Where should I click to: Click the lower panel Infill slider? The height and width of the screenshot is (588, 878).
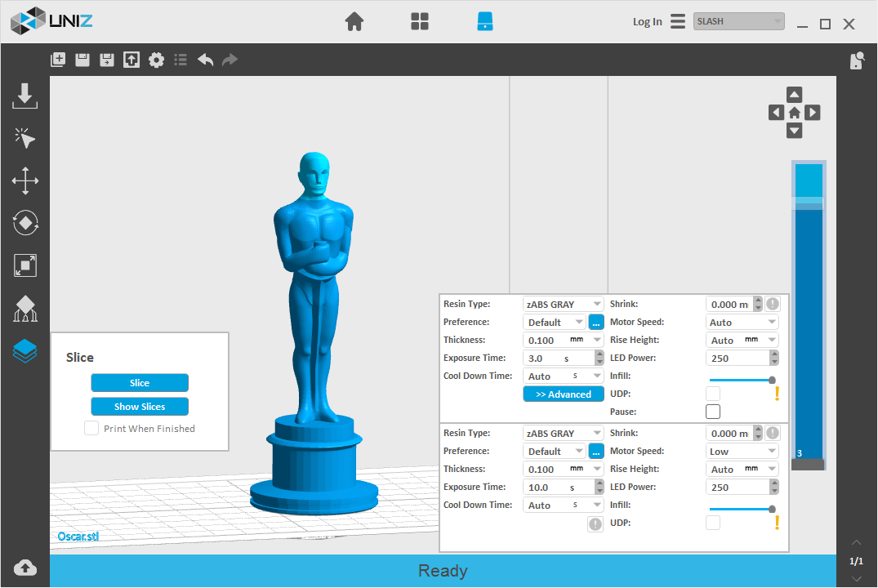point(742,509)
